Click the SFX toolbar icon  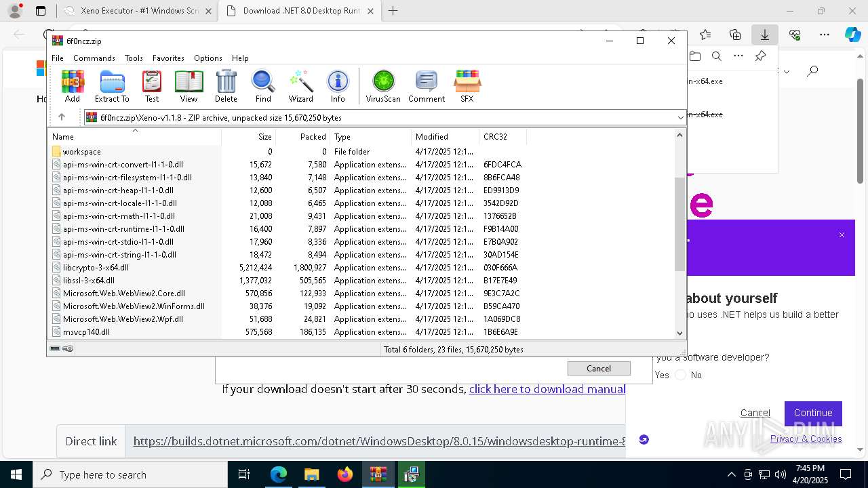pos(467,86)
